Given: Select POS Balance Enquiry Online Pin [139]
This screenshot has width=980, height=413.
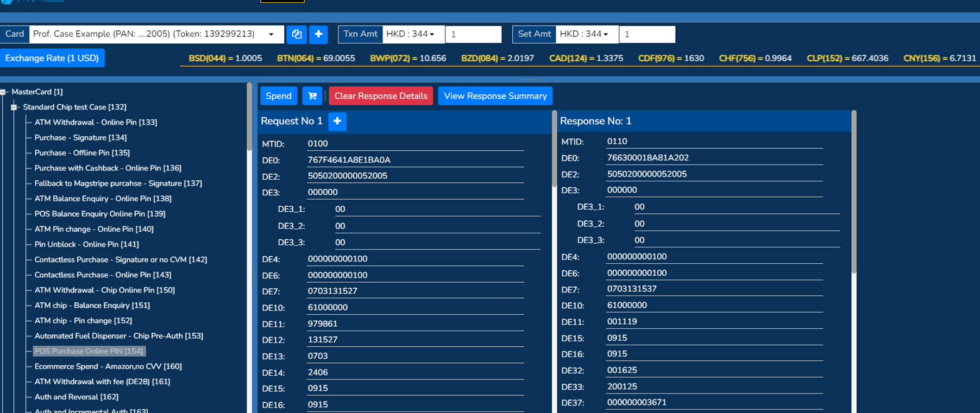Looking at the screenshot, I should (100, 214).
